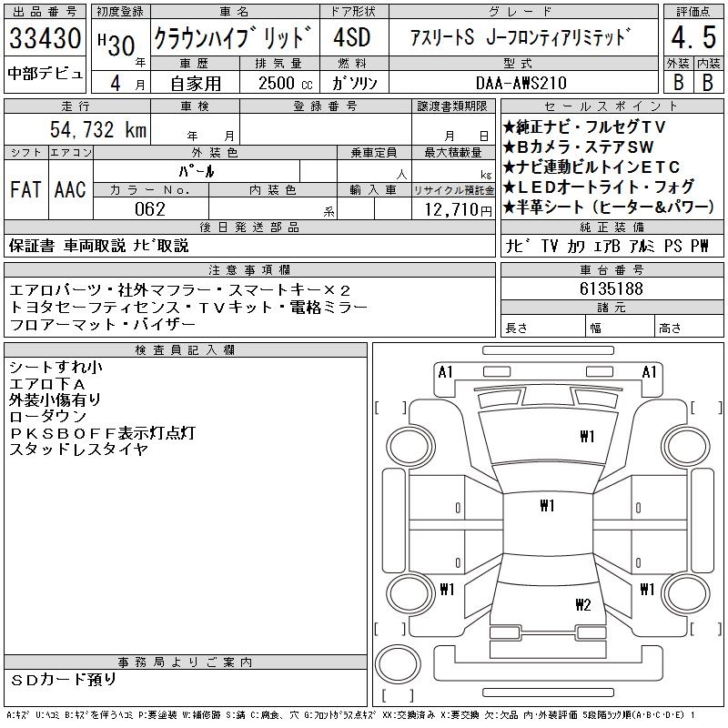Click the W1 mark on the car roof center
The image size is (728, 728).
tap(546, 506)
